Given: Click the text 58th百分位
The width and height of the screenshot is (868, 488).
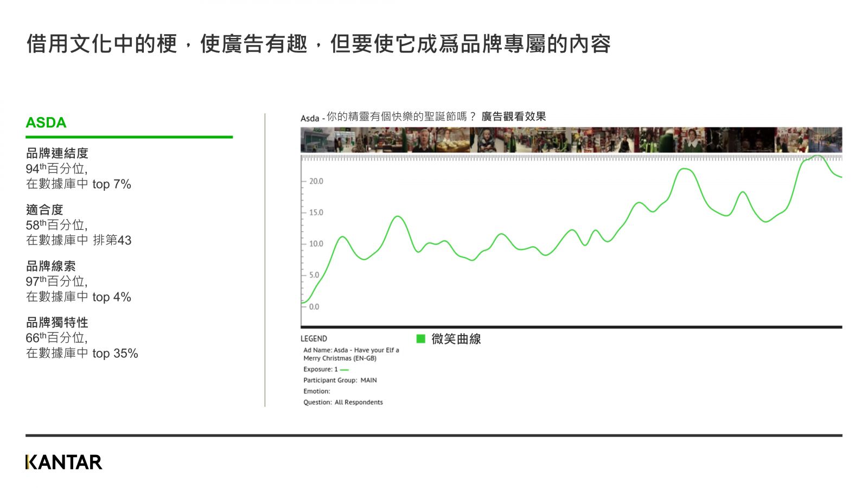Looking at the screenshot, I should (56, 225).
